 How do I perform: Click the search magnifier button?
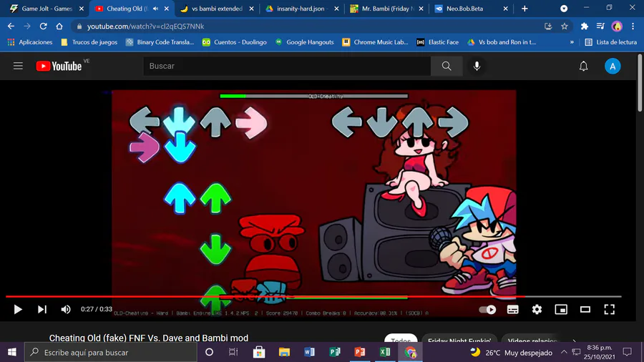447,66
